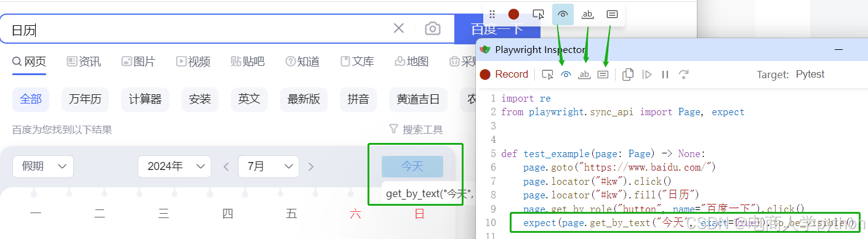Click the 今天 button in calendar
Image resolution: width=868 pixels, height=239 pixels.
tap(412, 166)
